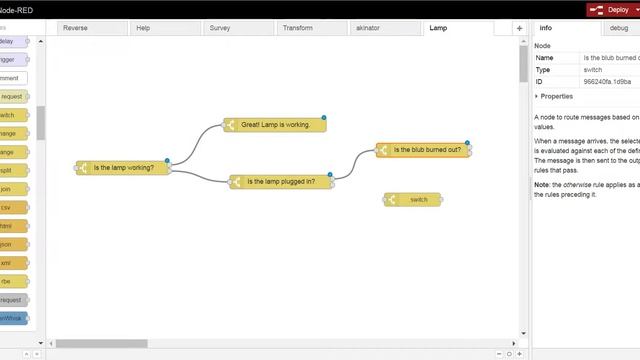Select the Transform flow tab
Viewport: 640px width, 360px height.
tap(312, 28)
